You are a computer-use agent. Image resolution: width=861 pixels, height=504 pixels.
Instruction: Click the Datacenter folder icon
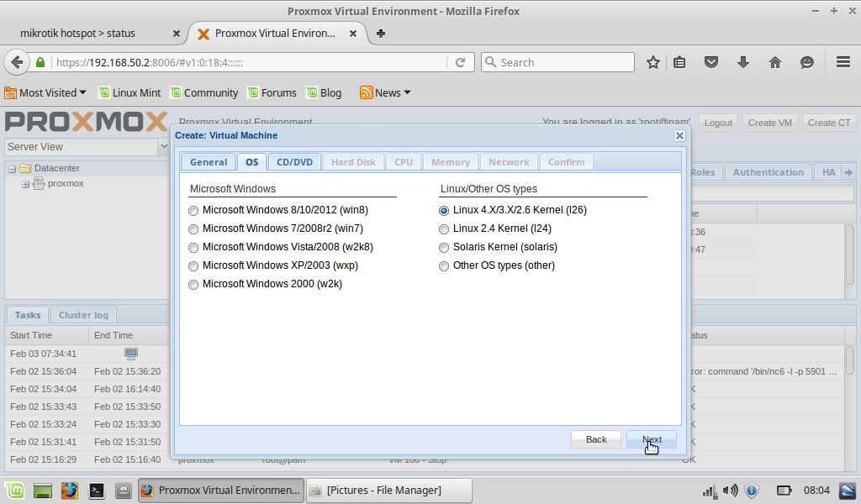(24, 168)
